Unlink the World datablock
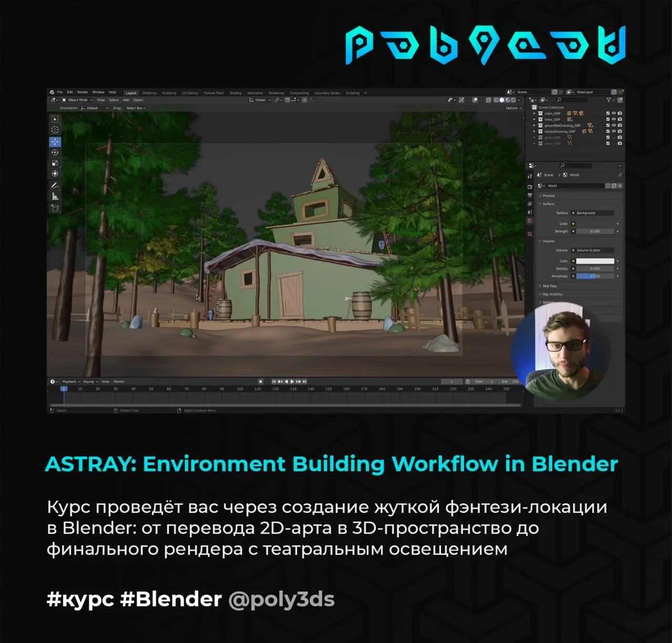The width and height of the screenshot is (672, 643). (x=620, y=186)
